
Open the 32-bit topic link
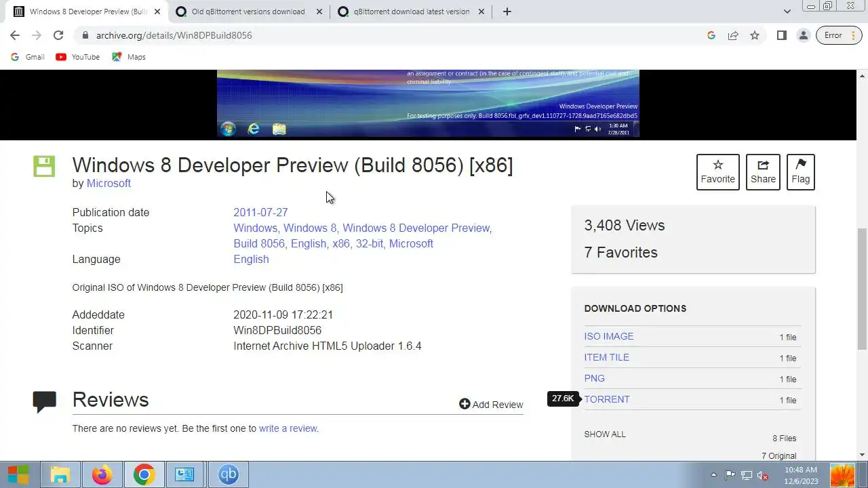pos(369,243)
